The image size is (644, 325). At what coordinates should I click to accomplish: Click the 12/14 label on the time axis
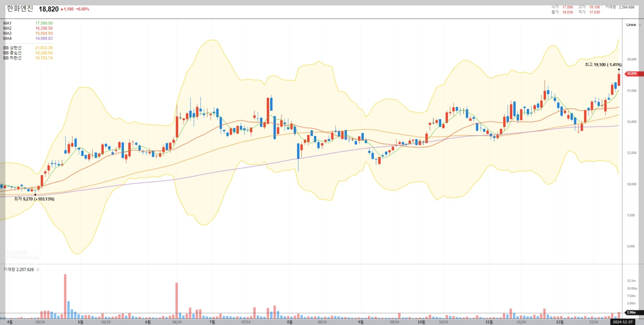[594, 322]
